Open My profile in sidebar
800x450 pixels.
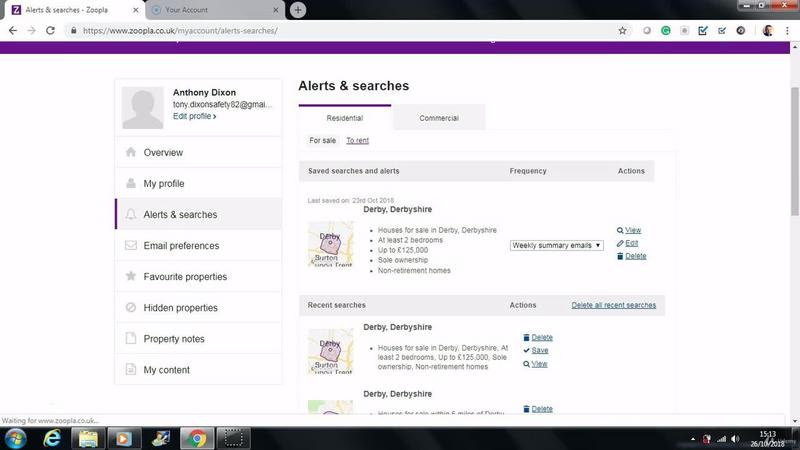tap(198, 183)
